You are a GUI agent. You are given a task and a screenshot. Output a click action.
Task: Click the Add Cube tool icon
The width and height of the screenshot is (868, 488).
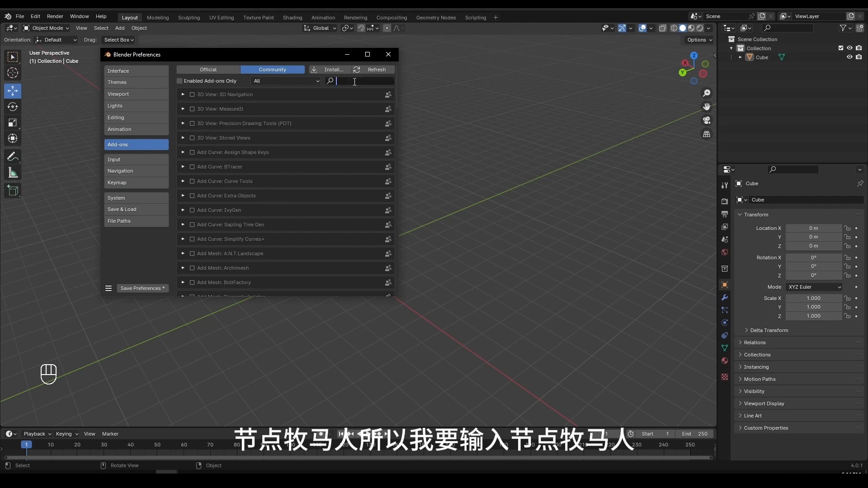click(13, 191)
